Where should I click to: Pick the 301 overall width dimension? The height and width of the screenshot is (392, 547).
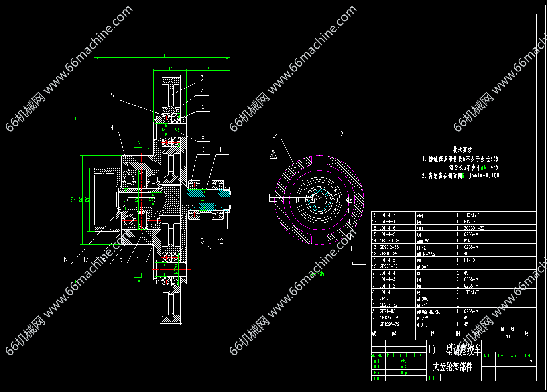162,55
